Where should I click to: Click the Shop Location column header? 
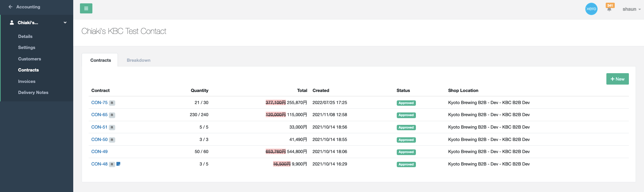(463, 90)
